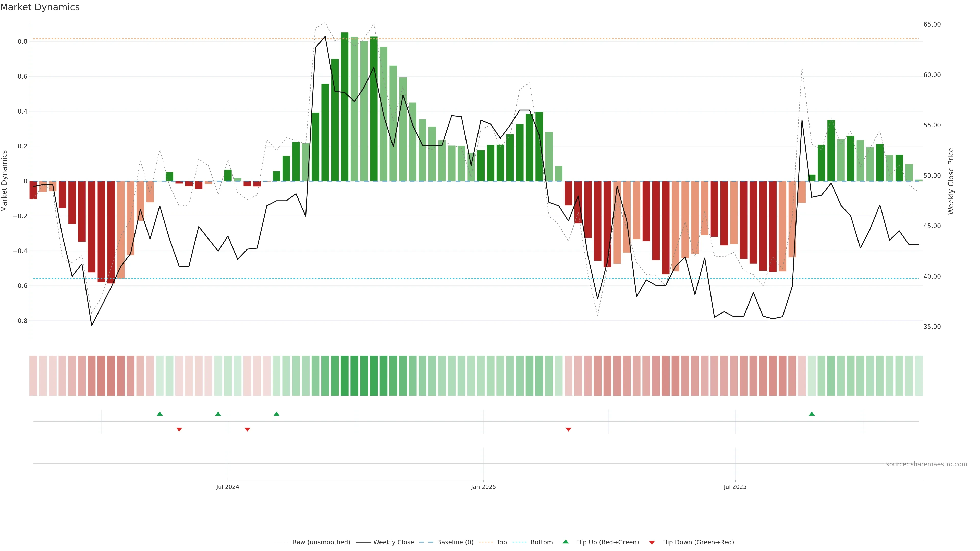Click the Jul 2025 x-axis label
980x551 pixels.
pos(735,487)
